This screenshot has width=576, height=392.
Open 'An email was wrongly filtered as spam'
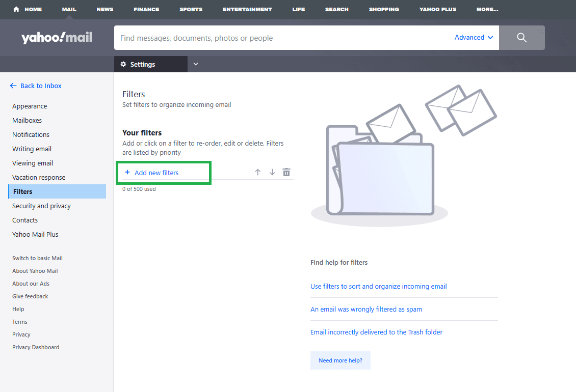(366, 310)
